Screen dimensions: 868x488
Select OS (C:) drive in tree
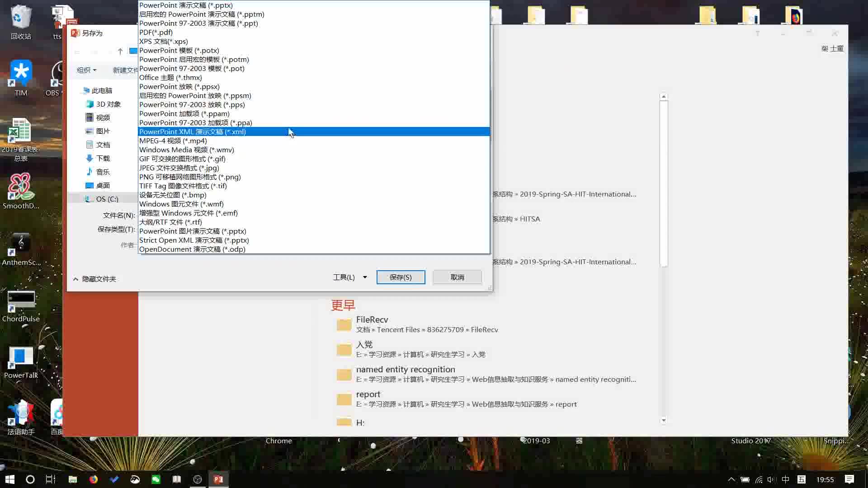click(x=102, y=199)
